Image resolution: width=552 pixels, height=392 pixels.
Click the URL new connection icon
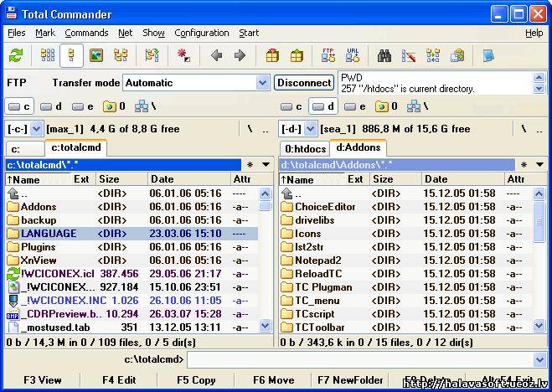coord(353,56)
